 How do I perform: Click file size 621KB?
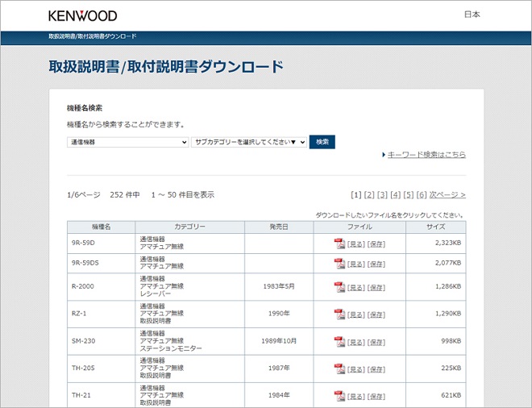(451, 395)
